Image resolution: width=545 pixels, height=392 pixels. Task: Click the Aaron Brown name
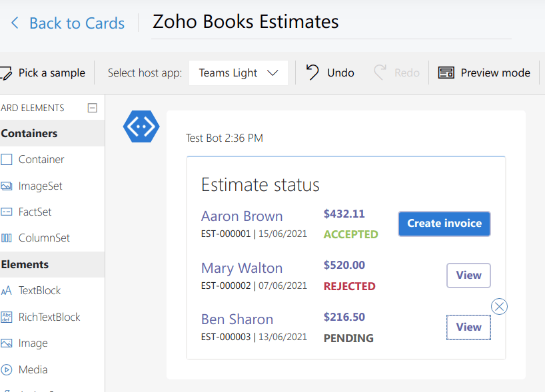pos(242,216)
